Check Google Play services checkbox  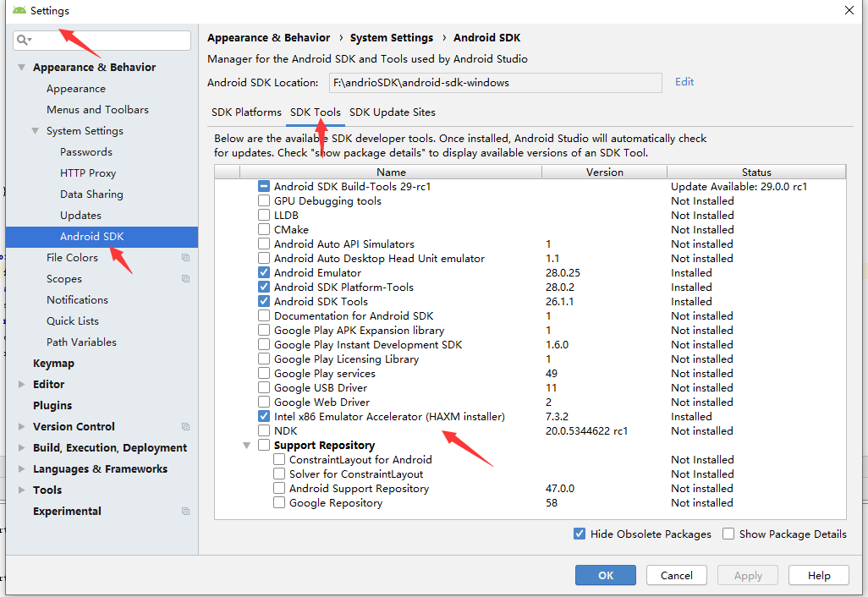click(264, 374)
